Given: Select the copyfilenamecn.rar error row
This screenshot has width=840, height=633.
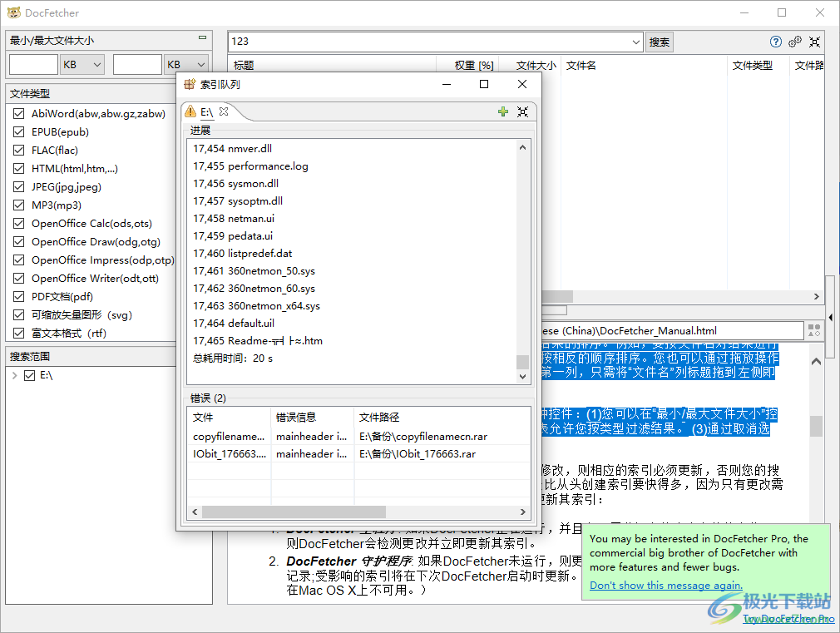Looking at the screenshot, I should [x=359, y=437].
